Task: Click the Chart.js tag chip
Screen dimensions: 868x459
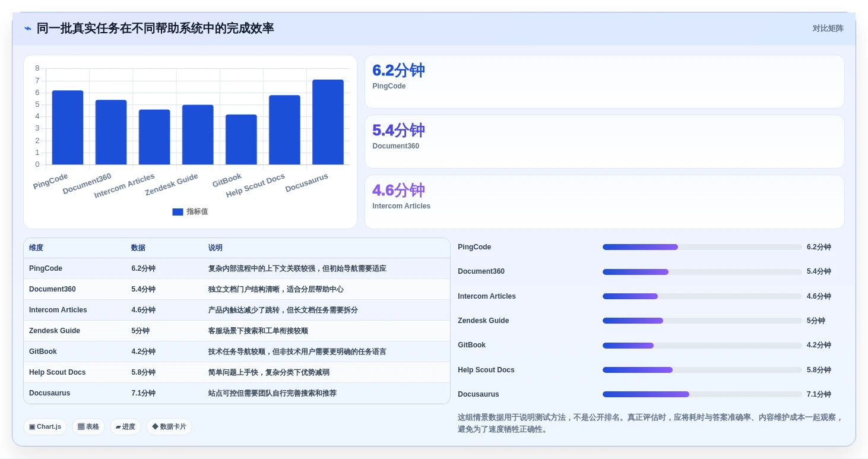Action: click(45, 426)
